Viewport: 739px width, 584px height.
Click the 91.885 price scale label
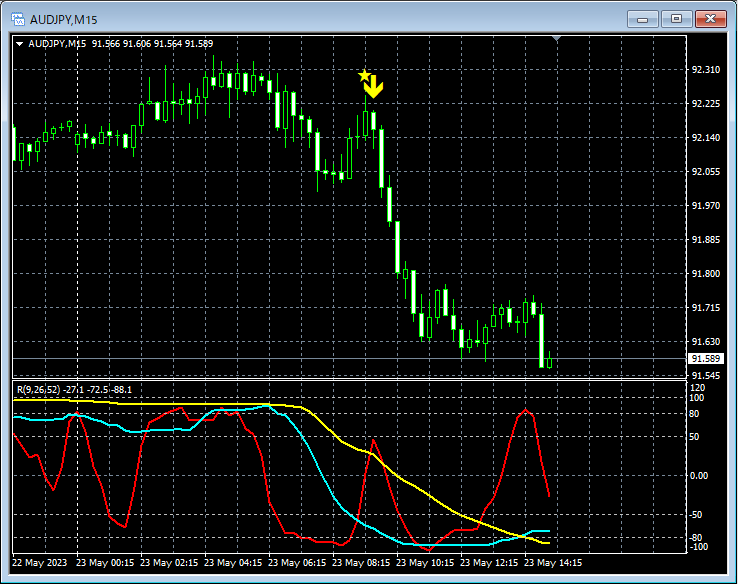click(x=706, y=239)
